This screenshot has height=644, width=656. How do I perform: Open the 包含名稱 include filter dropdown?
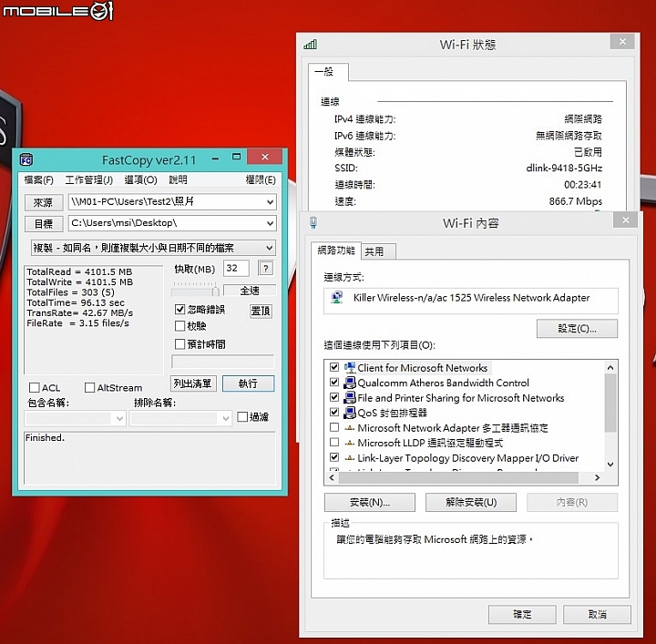coord(119,418)
